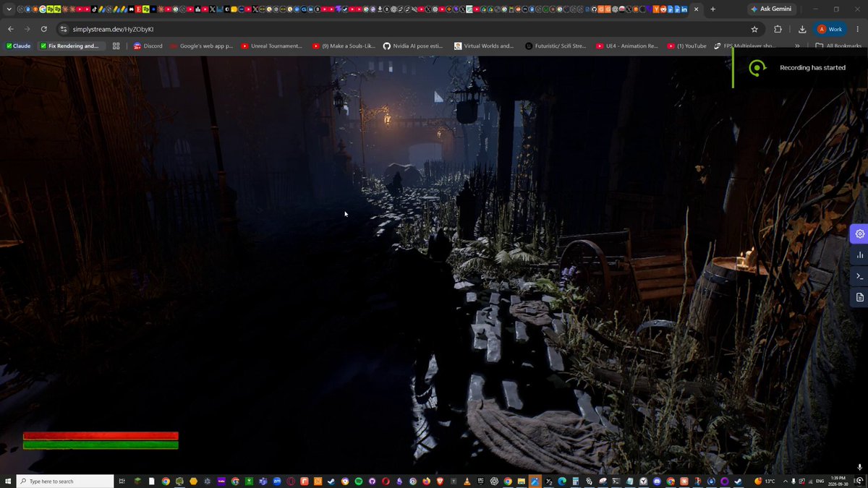
Task: Open Brave browser from the taskbar
Action: click(x=440, y=481)
